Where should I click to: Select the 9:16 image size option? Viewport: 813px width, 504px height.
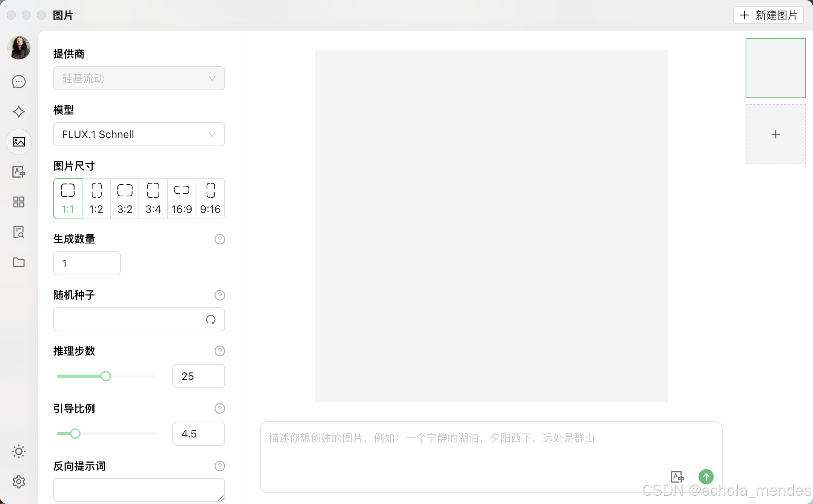[x=210, y=199]
